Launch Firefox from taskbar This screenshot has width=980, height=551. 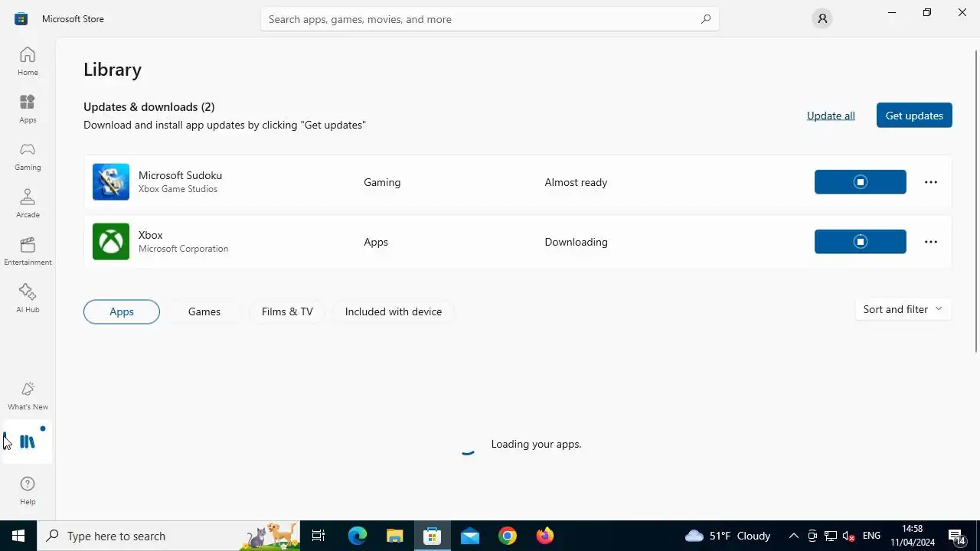click(545, 536)
